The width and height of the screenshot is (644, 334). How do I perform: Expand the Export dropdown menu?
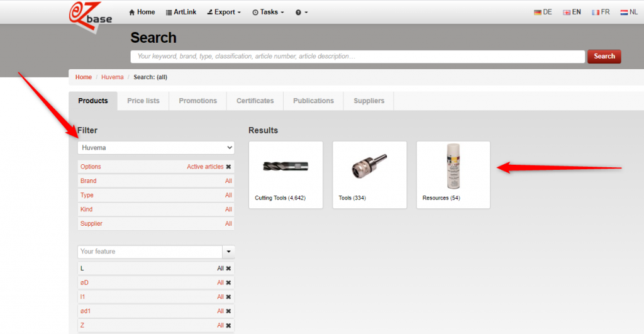tap(224, 12)
